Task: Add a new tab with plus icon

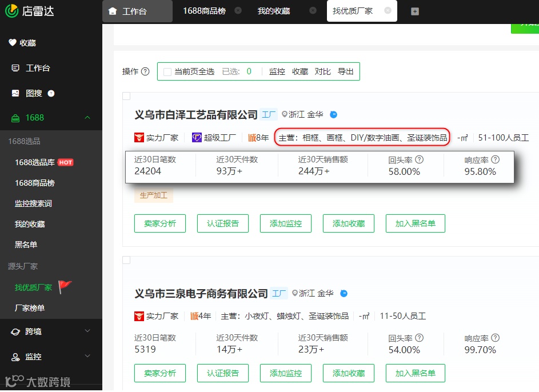Action: 415,11
